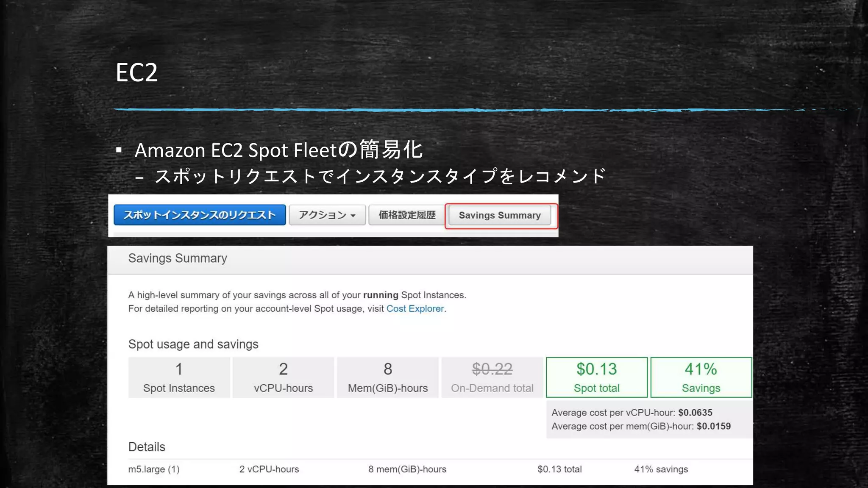
Task: Select the $0.0159 average mem(GiB)-hour cost
Action: click(x=714, y=426)
